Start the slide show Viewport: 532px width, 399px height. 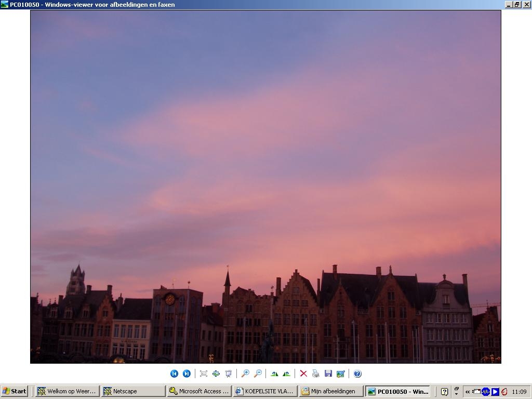[229, 374]
